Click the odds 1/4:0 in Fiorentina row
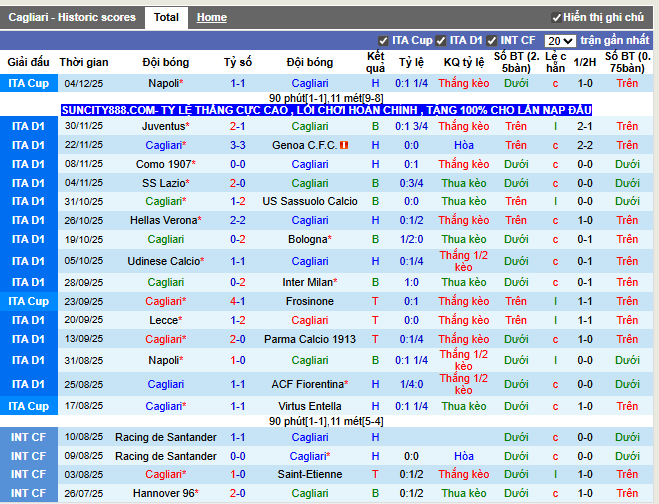The image size is (659, 504). (x=411, y=384)
